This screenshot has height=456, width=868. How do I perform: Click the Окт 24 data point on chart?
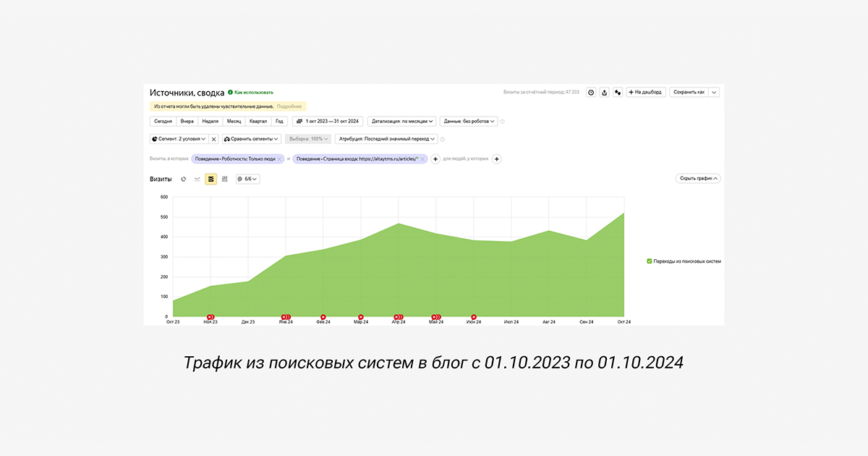[624, 213]
